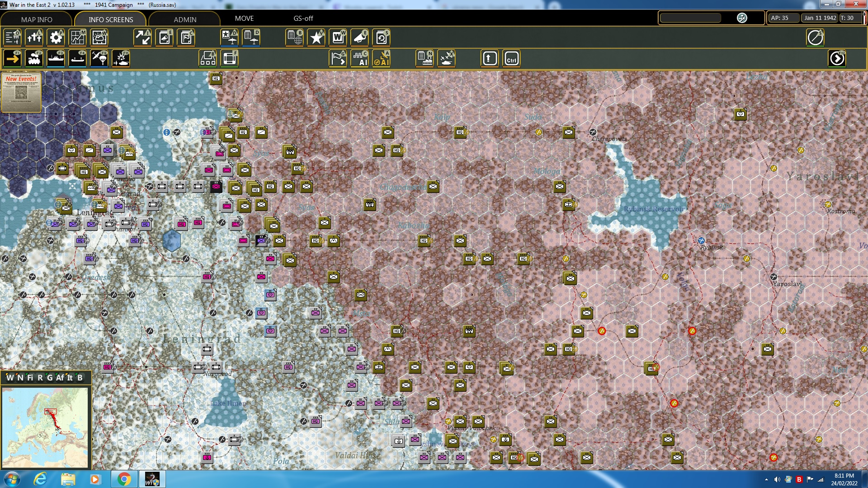This screenshot has height=488, width=868.
Task: Open the ADMIN tab
Action: coord(185,19)
